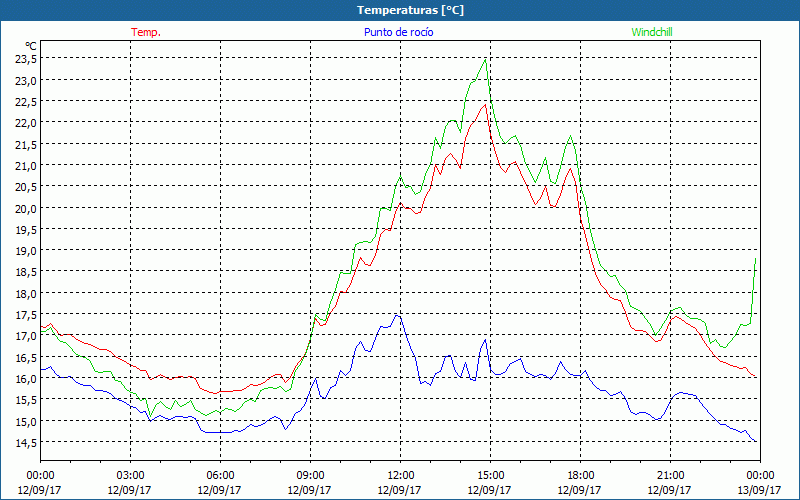Click the red temperature peak near 15:00
Viewport: 800px width, 500px height.
pyautogui.click(x=485, y=105)
